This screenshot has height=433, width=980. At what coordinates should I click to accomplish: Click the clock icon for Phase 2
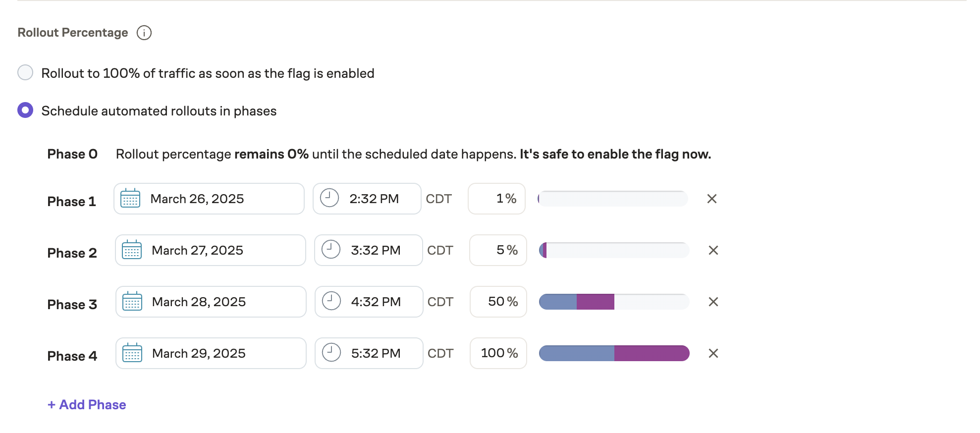[x=331, y=250]
